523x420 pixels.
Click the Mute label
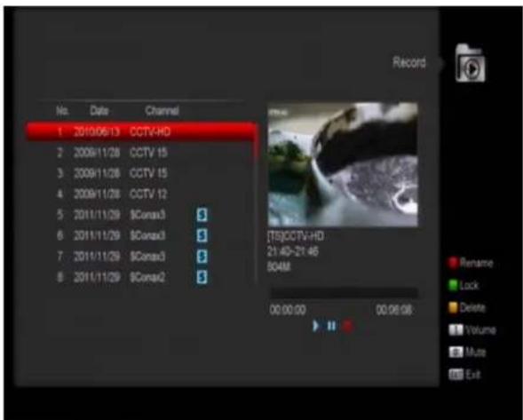coord(476,352)
